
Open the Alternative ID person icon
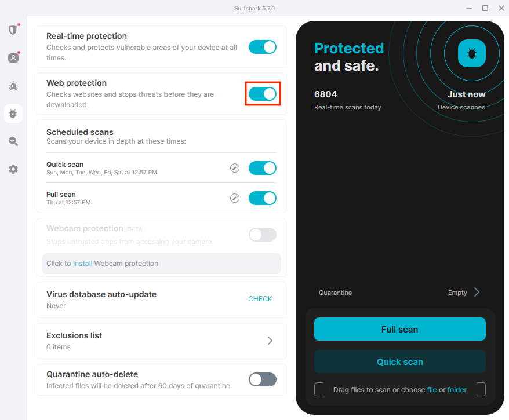pos(13,58)
